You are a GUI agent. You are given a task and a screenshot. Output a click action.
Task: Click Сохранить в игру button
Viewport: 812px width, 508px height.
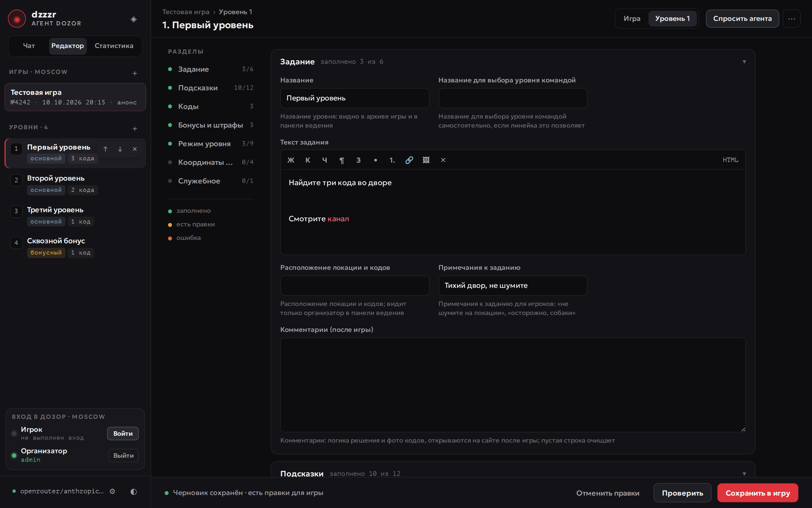(757, 493)
